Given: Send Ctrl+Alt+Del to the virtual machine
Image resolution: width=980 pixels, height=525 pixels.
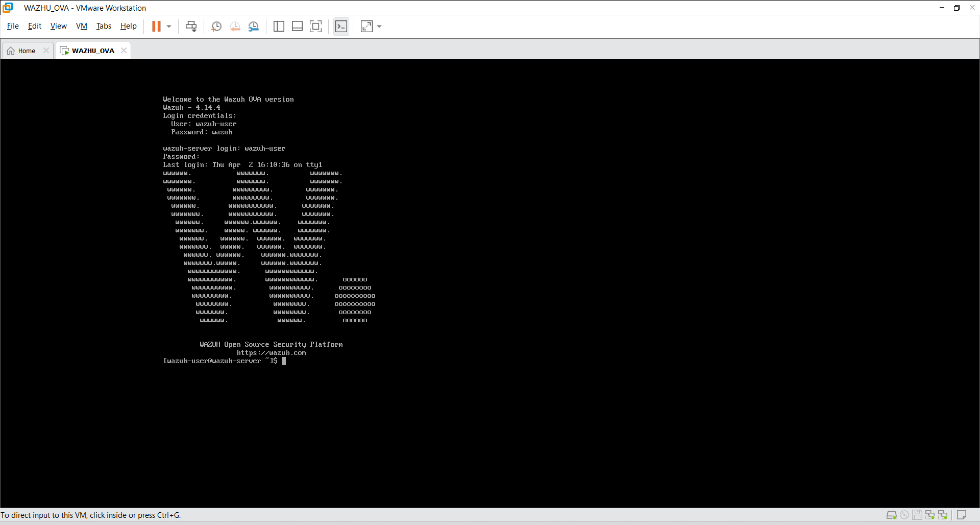Looking at the screenshot, I should 191,27.
